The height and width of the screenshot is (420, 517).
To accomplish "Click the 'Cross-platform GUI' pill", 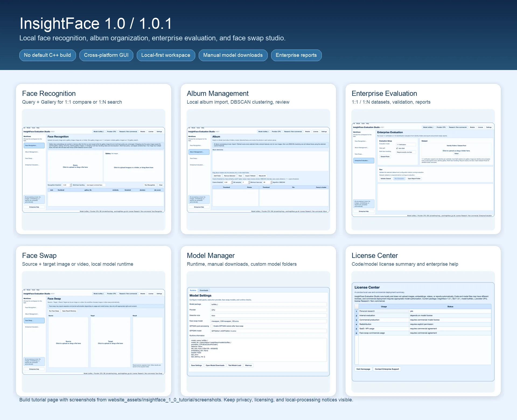I will point(106,55).
